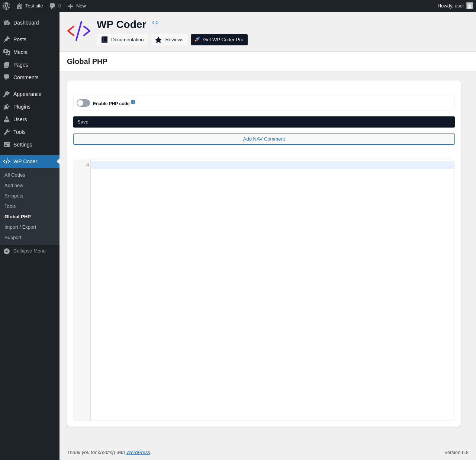Click Howdy, user account text
This screenshot has height=460, width=476.
pyautogui.click(x=451, y=6)
